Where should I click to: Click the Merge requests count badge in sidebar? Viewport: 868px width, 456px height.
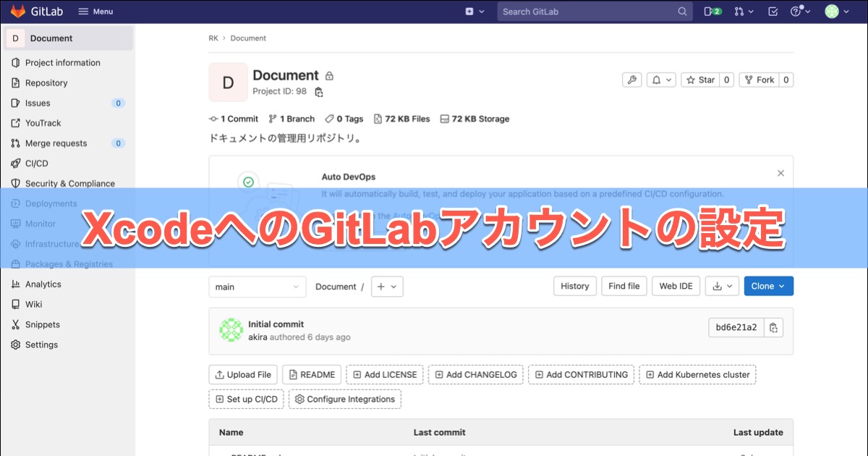tap(118, 143)
